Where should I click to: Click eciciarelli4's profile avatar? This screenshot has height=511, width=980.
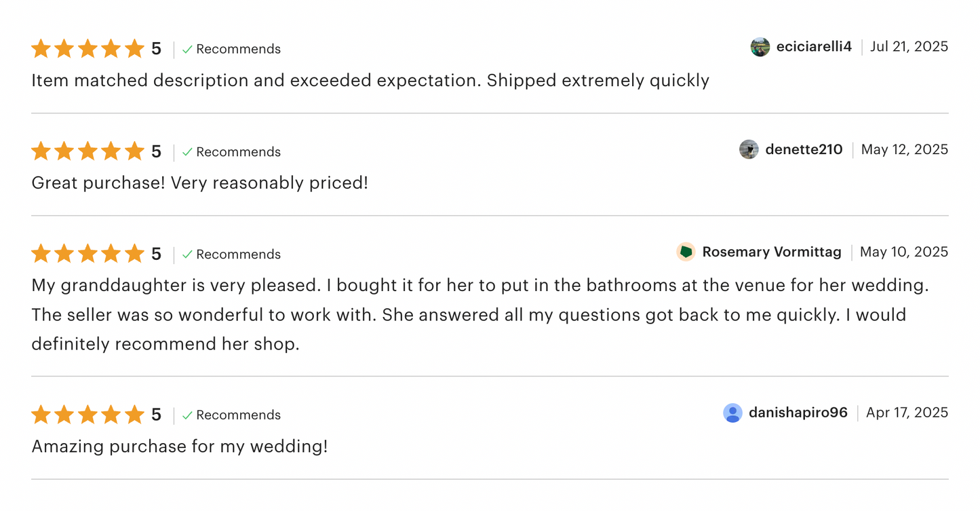coord(760,47)
